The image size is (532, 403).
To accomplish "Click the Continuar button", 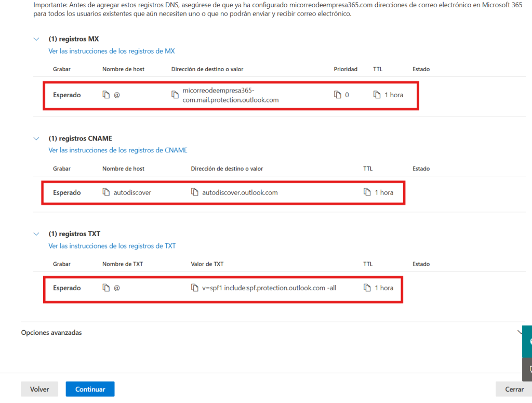I will pos(90,389).
